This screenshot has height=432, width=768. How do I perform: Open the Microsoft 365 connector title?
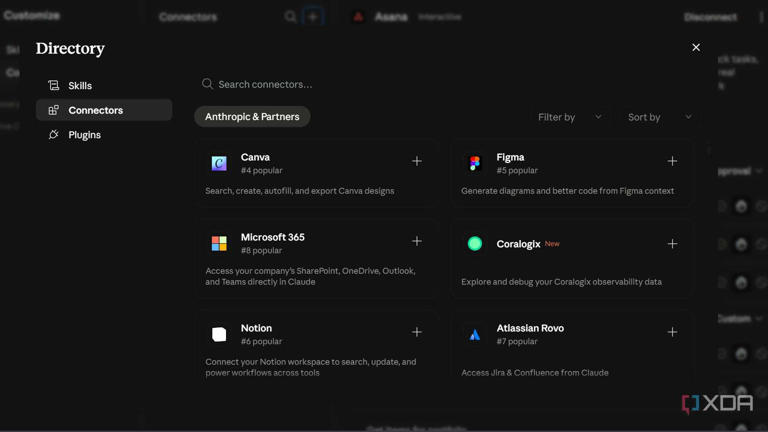coord(273,237)
